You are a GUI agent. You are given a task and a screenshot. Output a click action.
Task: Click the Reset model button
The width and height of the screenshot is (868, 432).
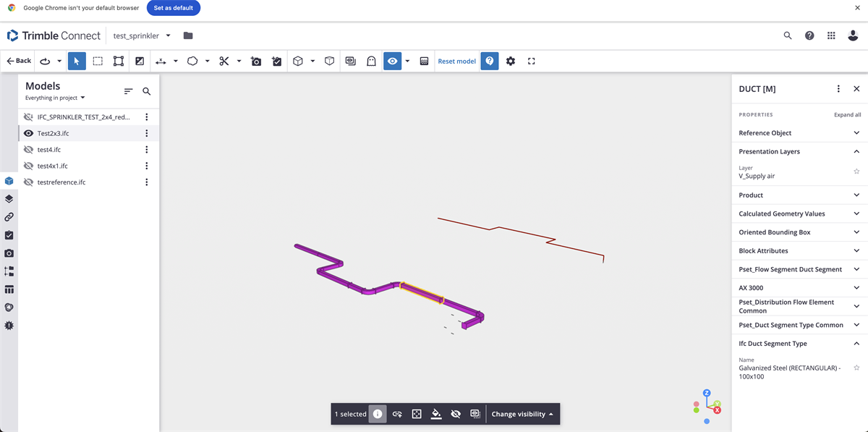456,61
